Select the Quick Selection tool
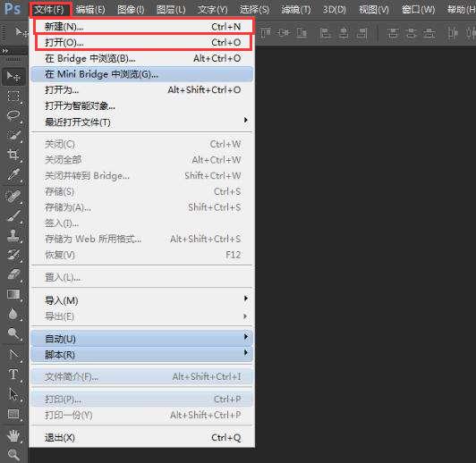This screenshot has height=463, width=476. [13, 135]
